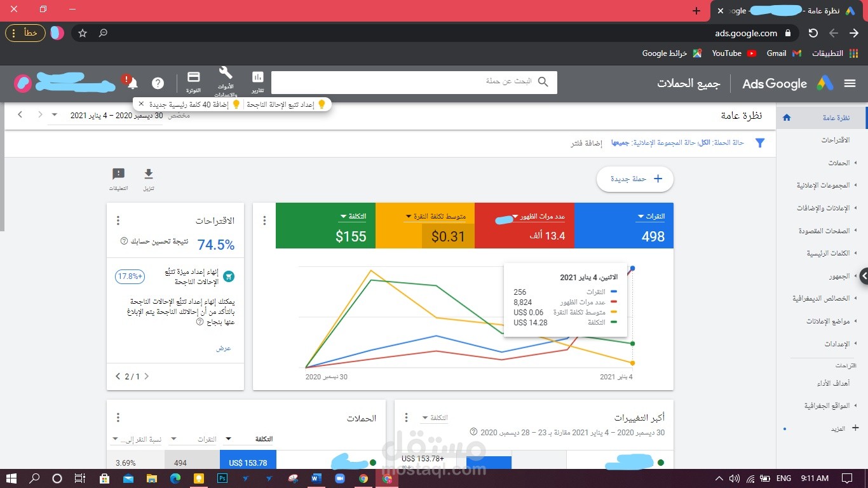
Task: Reload the page in Chrome
Action: tap(813, 33)
